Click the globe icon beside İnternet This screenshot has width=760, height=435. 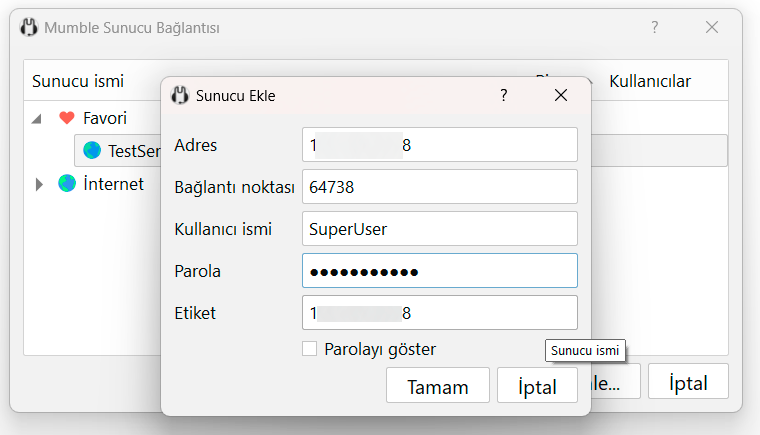[67, 184]
